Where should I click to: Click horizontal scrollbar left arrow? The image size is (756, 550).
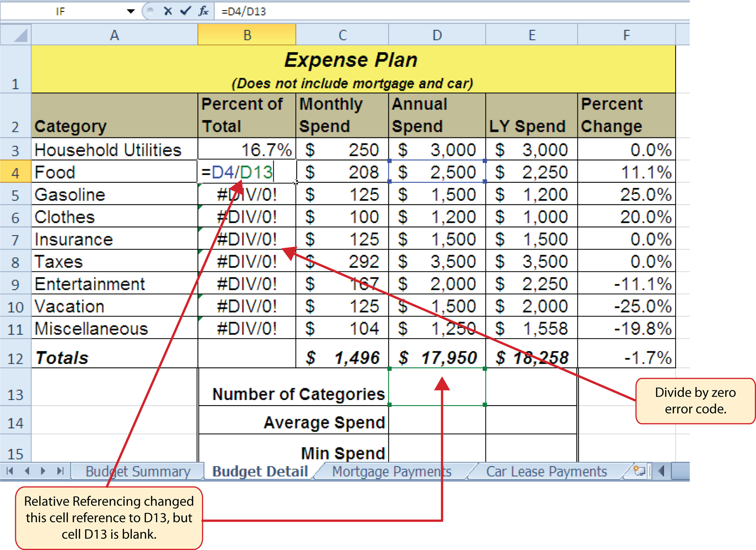661,471
